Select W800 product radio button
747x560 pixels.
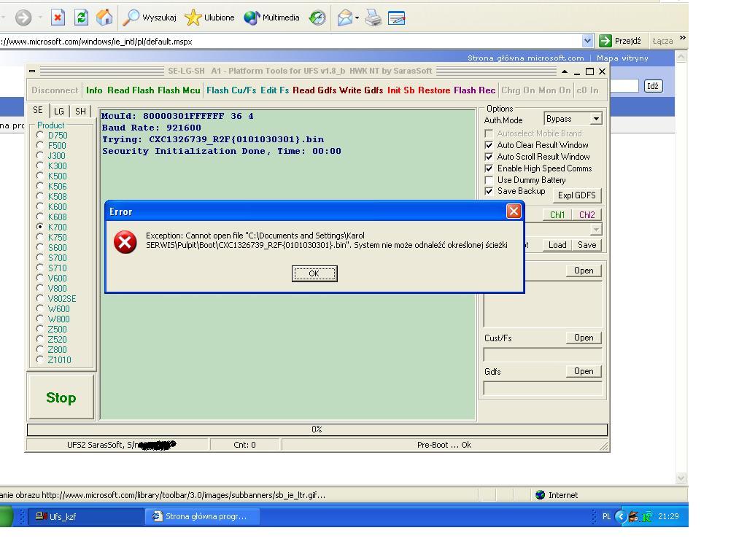(x=40, y=319)
